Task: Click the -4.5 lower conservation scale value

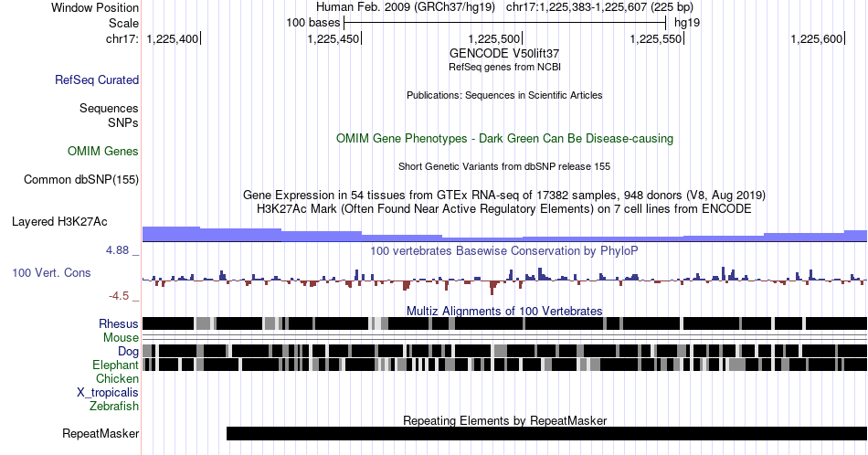Action: (x=119, y=296)
